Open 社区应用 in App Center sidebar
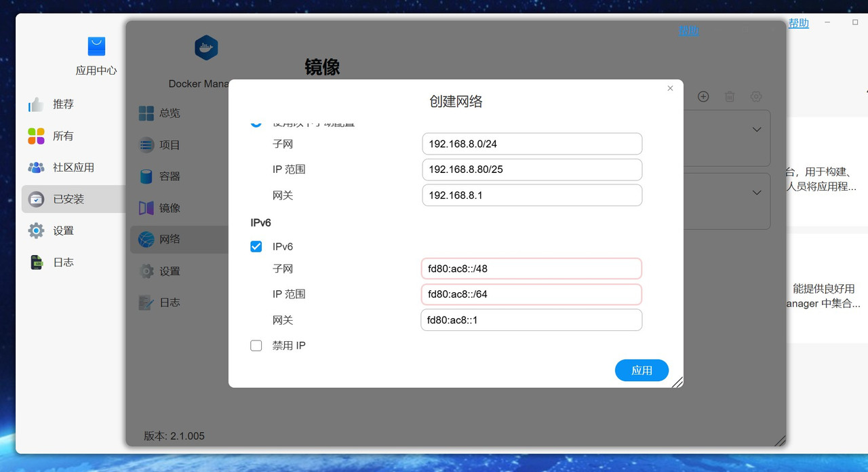The image size is (868, 472). tap(73, 168)
